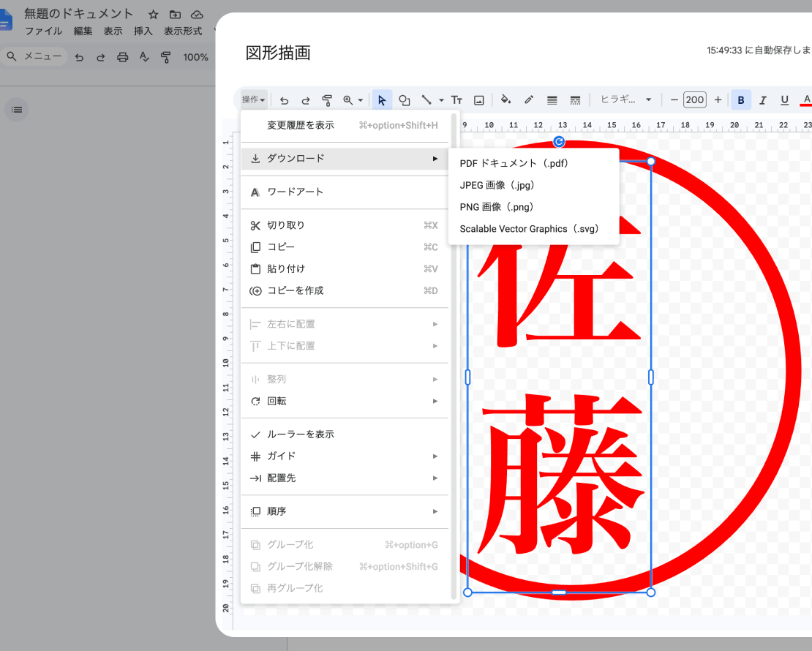This screenshot has height=651, width=812.
Task: Choose 変更履歴を表示 menu entry
Action: 345,125
